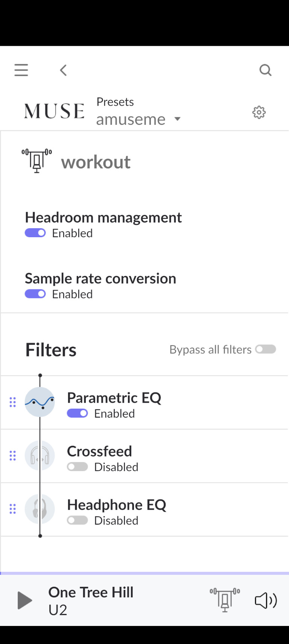Open volume speaker control
289x644 pixels.
266,600
